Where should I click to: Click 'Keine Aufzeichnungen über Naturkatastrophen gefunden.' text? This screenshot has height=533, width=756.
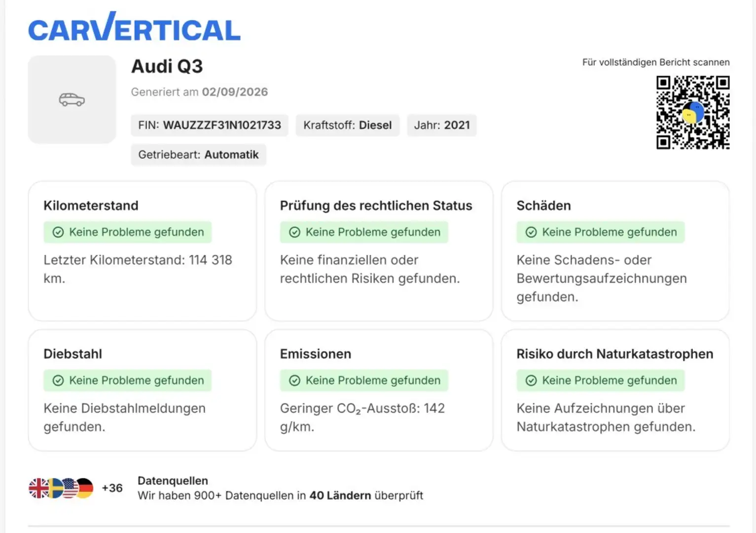pyautogui.click(x=606, y=418)
